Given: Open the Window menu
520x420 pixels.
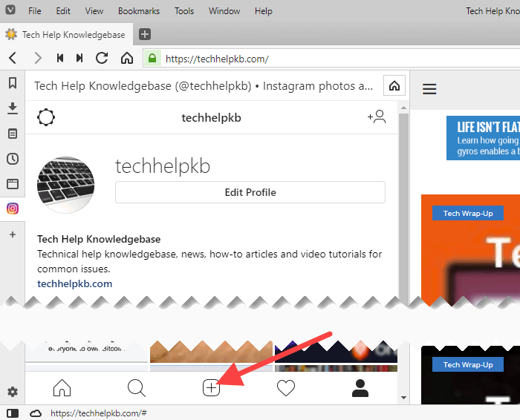Looking at the screenshot, I should (224, 11).
